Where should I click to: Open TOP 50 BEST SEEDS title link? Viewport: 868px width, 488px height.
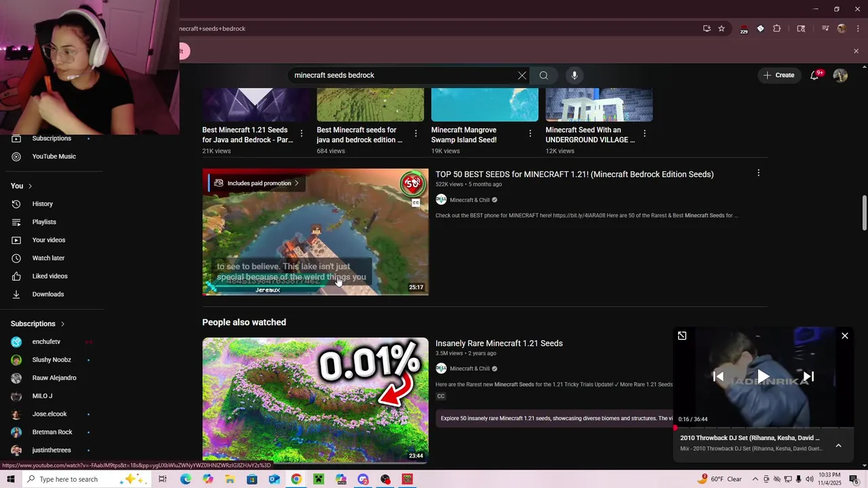[x=574, y=174]
